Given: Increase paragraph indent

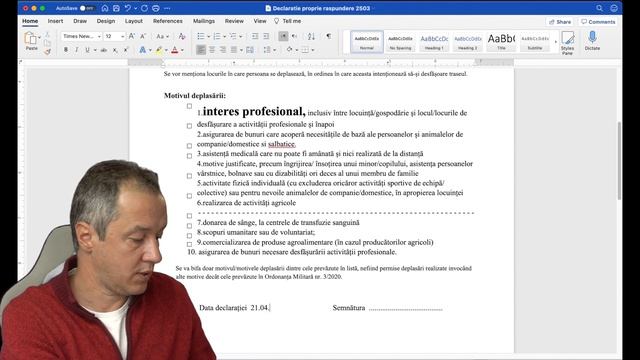Looking at the screenshot, I should tap(266, 36).
